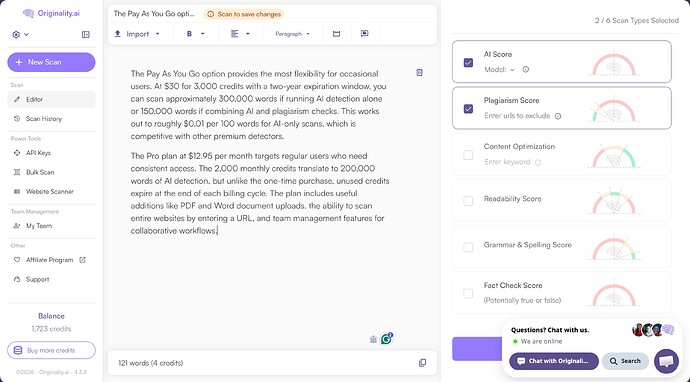690x382 pixels.
Task: Click the '121 words (4 credits)' text
Action: pyautogui.click(x=150, y=363)
